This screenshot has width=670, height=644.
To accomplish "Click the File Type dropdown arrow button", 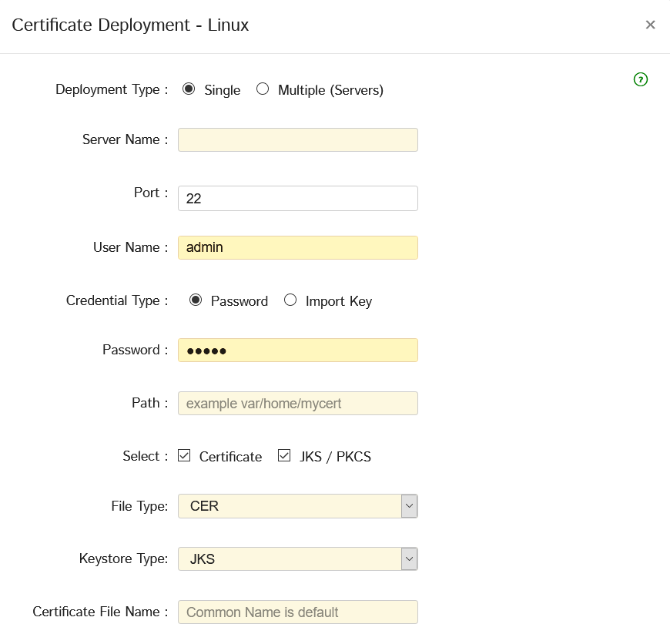I will (410, 506).
